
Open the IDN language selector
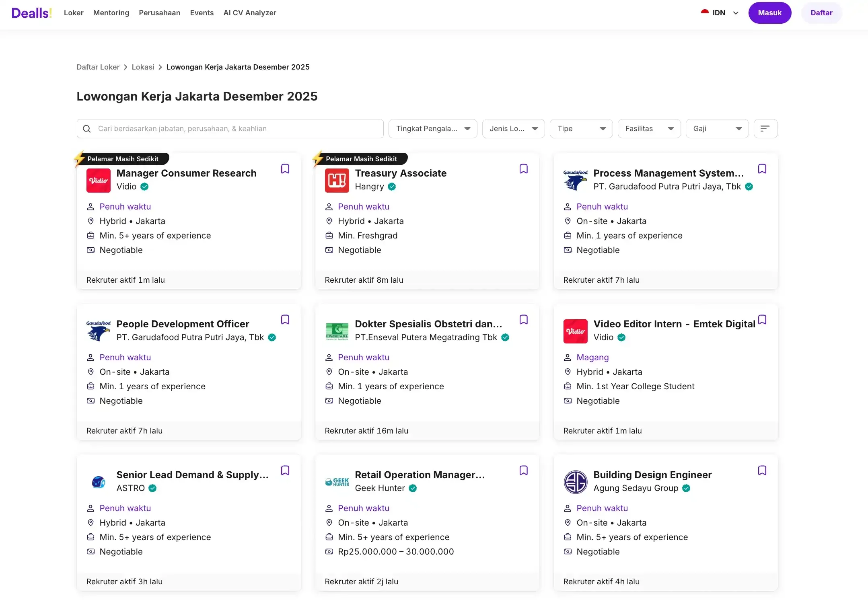tap(720, 13)
